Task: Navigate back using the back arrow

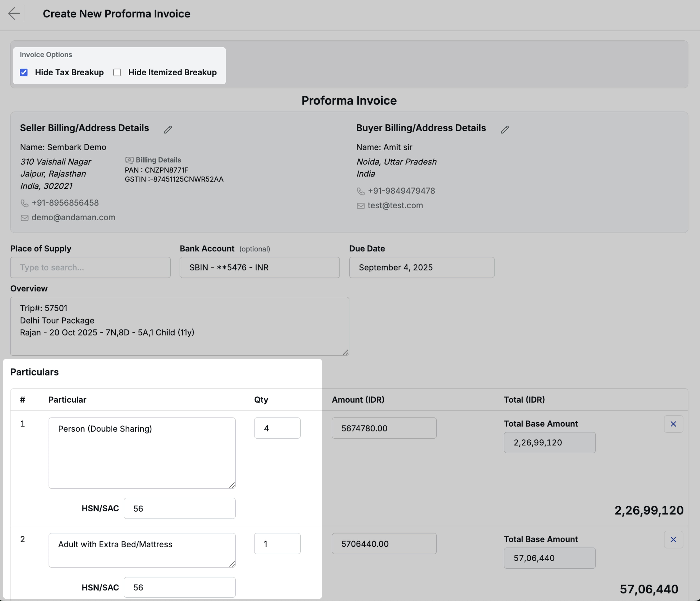Action: (x=14, y=14)
